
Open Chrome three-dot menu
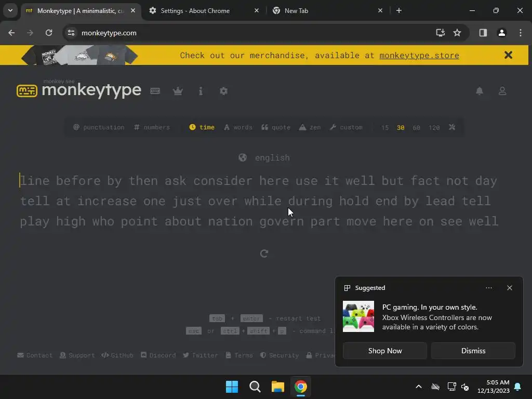[521, 33]
